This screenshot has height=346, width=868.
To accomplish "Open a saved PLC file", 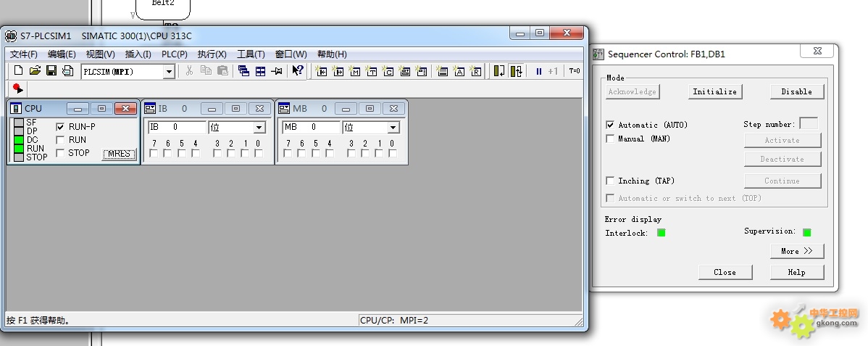I will 35,71.
